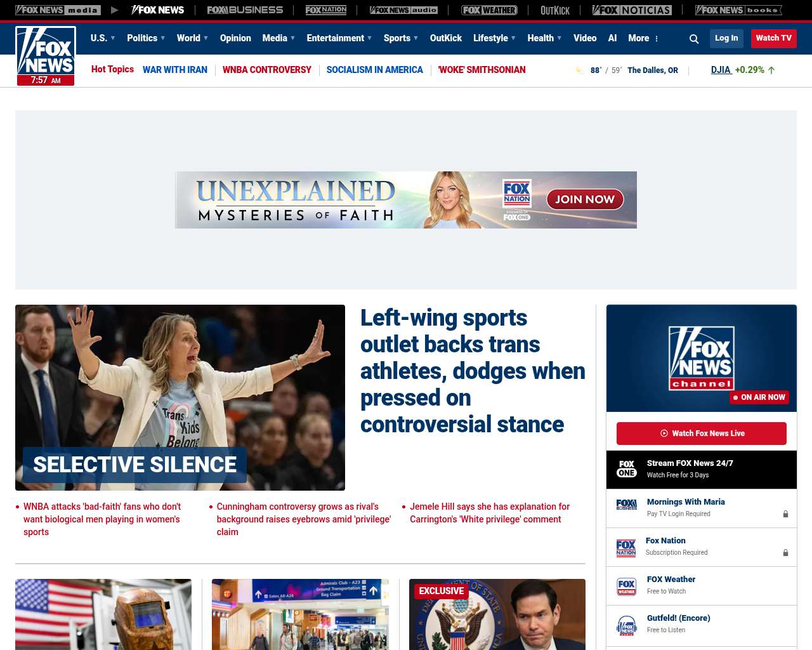Open the More nav menu
Image resolution: width=812 pixels, height=650 pixels.
tap(639, 38)
